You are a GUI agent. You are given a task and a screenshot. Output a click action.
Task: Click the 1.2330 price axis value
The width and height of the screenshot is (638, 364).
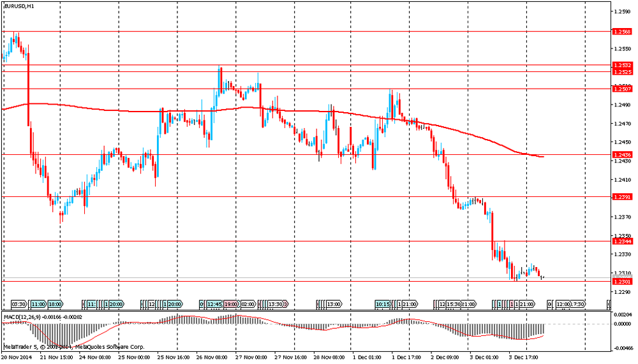tap(623, 254)
